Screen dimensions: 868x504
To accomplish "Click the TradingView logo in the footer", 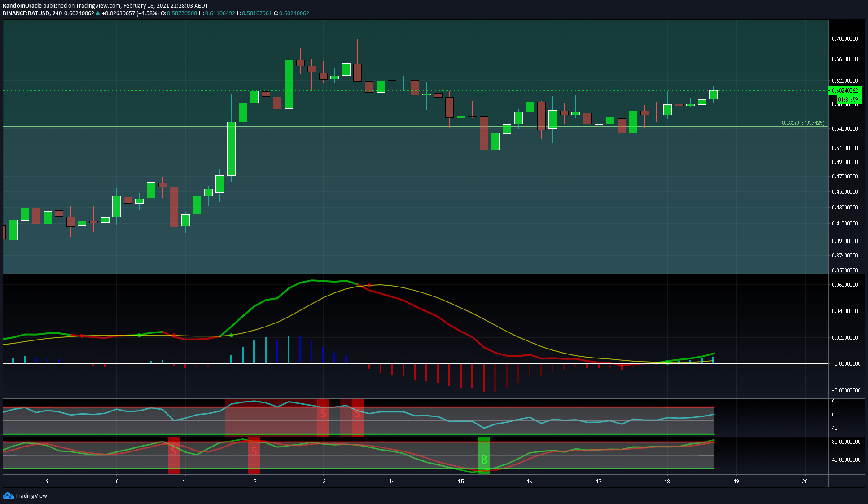I will coord(25,496).
